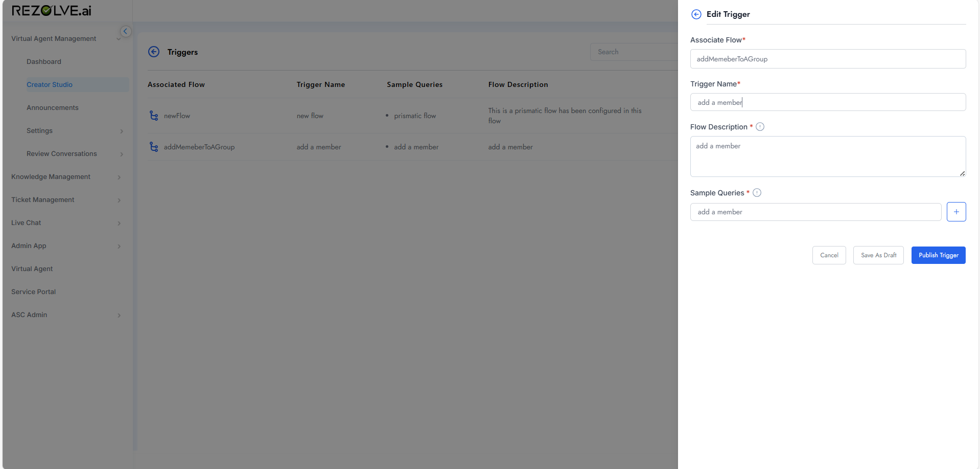
Task: Select Review Conversations from the sidebar
Action: pyautogui.click(x=61, y=153)
